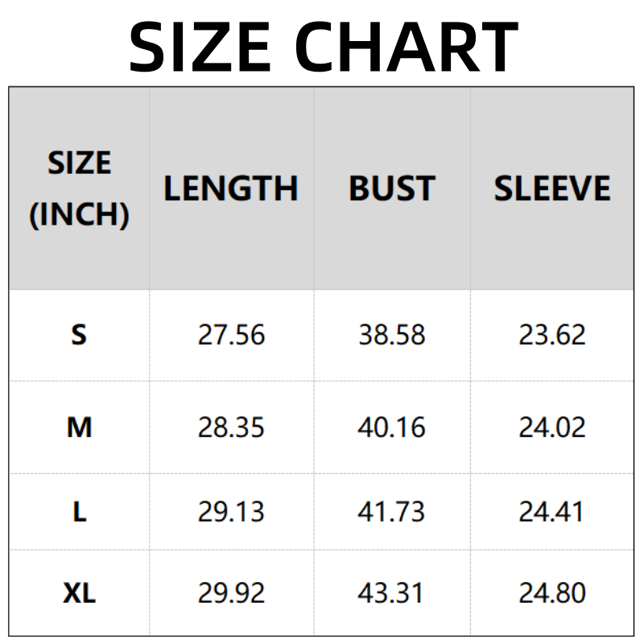Click length value 29.13 for size L
Screen dimensions: 644x644
pyautogui.click(x=231, y=512)
